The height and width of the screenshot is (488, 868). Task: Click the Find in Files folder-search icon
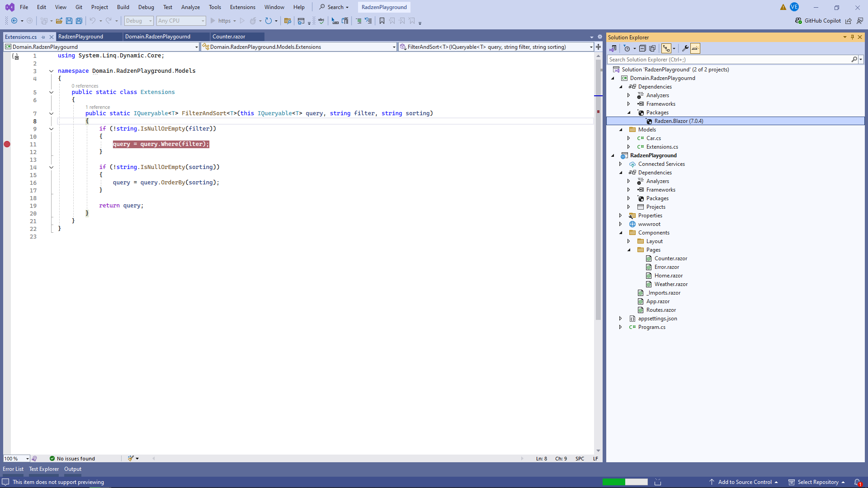click(288, 21)
